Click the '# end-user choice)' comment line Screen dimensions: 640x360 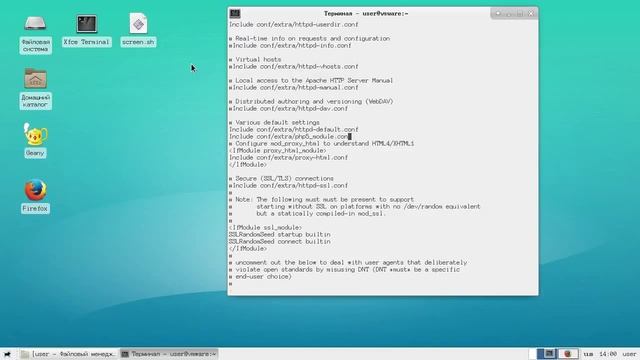coord(260,276)
